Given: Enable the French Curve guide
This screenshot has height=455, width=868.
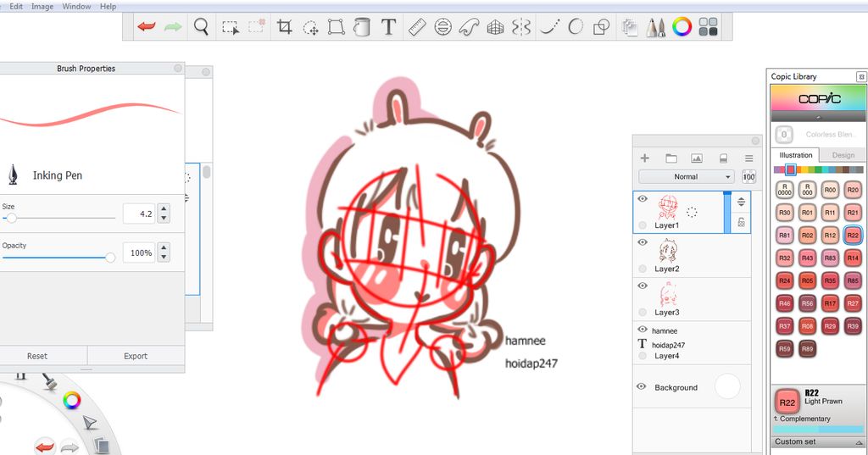Looking at the screenshot, I should point(469,26).
